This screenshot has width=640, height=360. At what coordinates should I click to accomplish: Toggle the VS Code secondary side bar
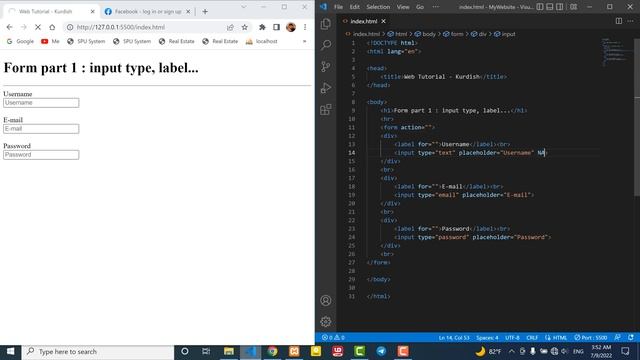pyautogui.click(x=560, y=7)
